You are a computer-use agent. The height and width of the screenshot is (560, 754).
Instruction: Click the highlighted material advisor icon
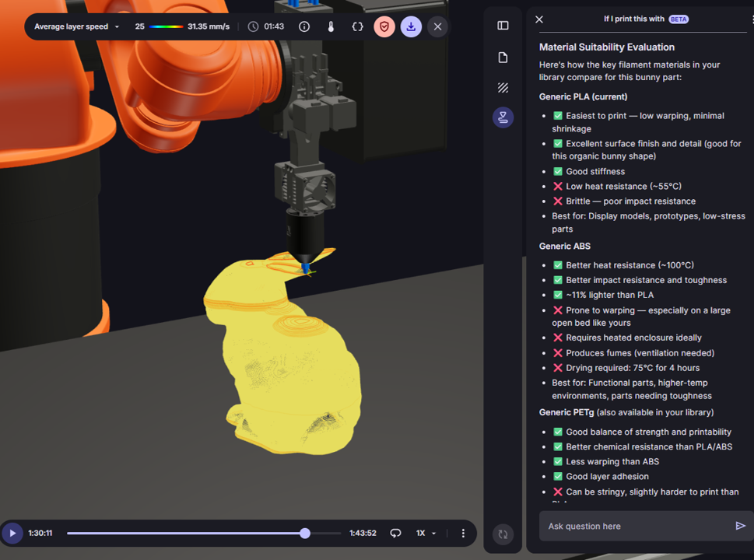(503, 117)
